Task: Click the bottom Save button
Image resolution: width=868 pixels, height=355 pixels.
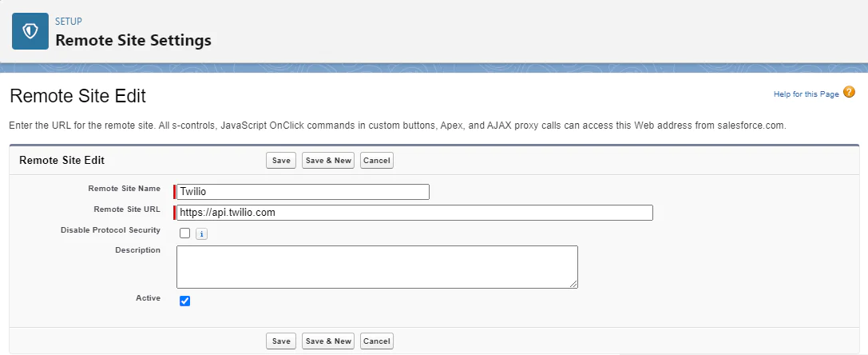Action: 281,341
